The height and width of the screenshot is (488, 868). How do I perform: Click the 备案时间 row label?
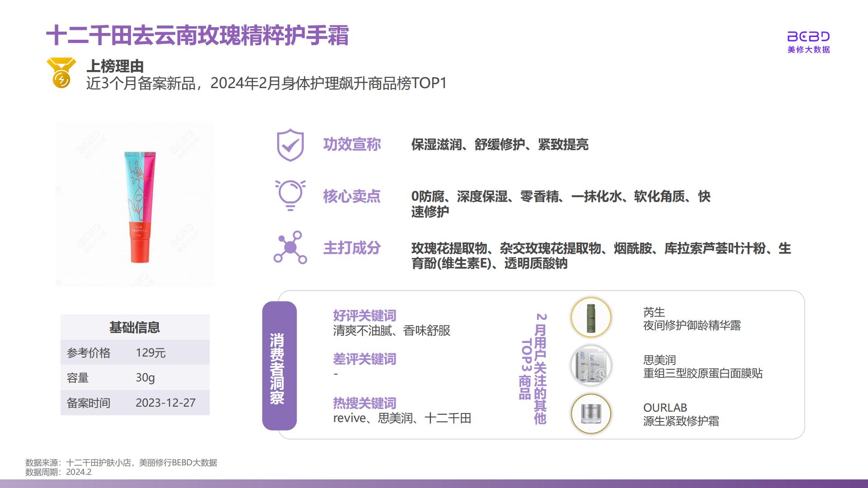89,403
